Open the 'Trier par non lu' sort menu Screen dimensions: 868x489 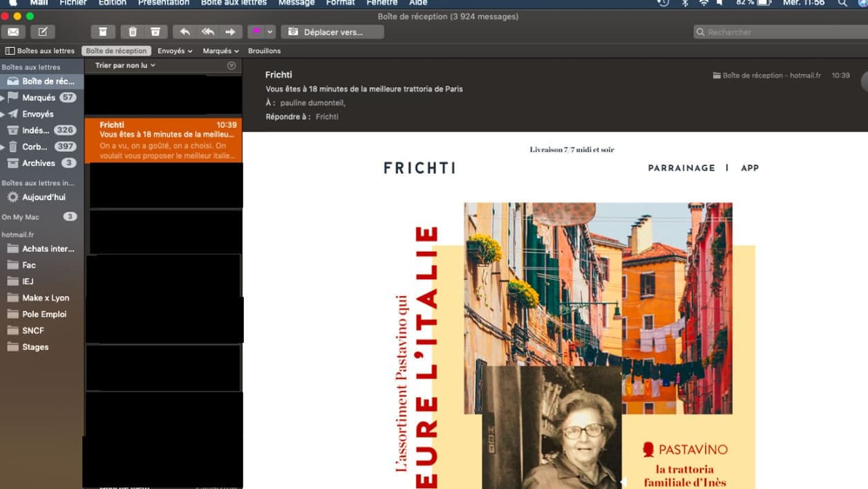click(125, 66)
